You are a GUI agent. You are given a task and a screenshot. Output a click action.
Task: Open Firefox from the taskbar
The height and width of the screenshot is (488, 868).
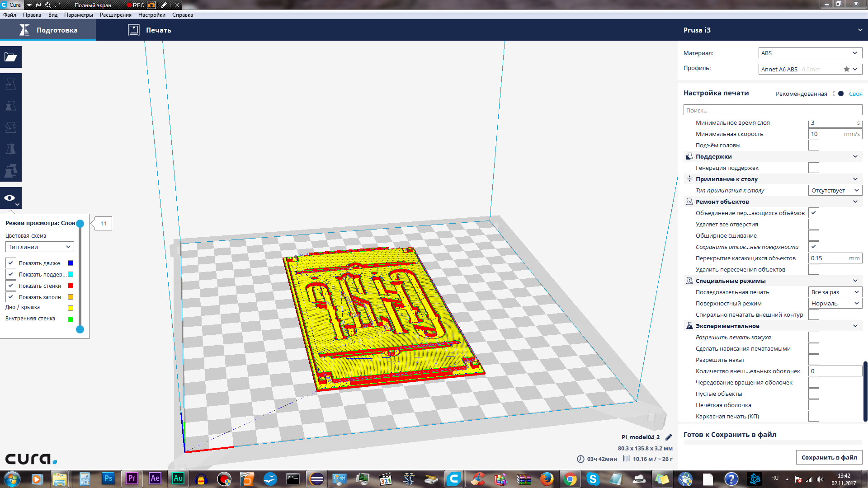coord(547,479)
